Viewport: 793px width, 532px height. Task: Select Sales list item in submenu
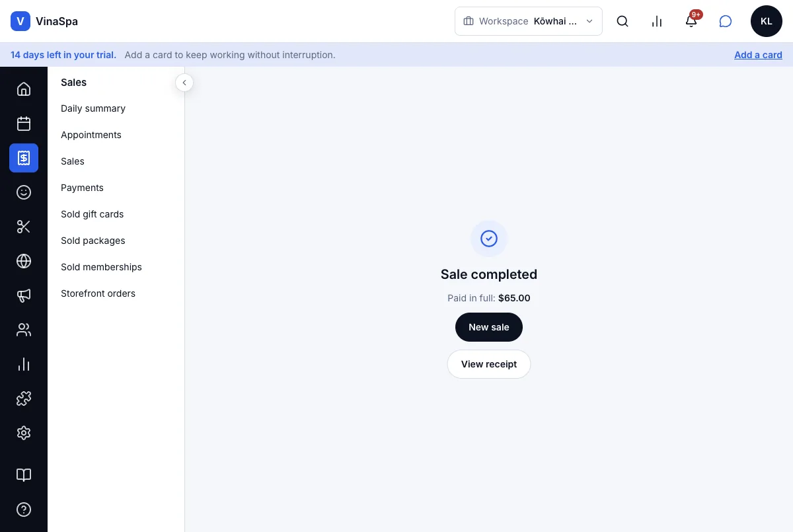pyautogui.click(x=73, y=161)
